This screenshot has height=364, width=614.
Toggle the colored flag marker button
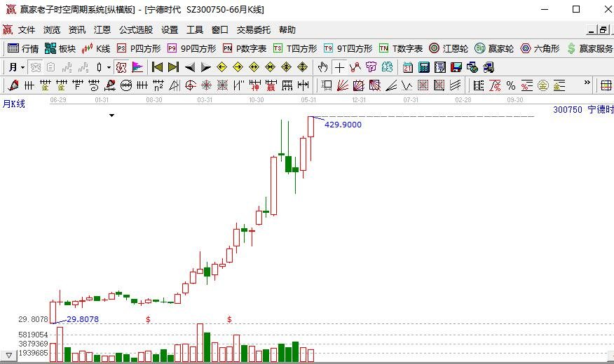[137, 67]
